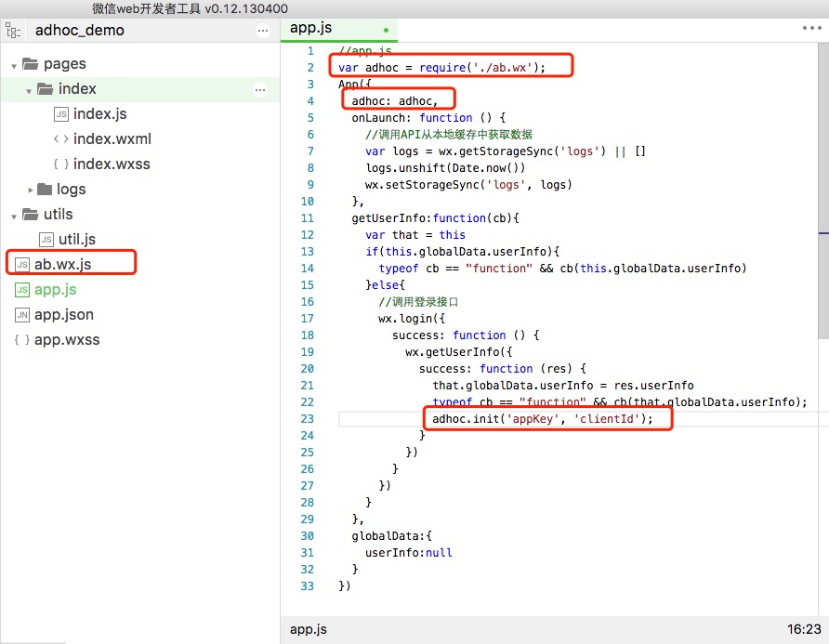Select the index folder label
The image size is (829, 644).
[x=77, y=89]
